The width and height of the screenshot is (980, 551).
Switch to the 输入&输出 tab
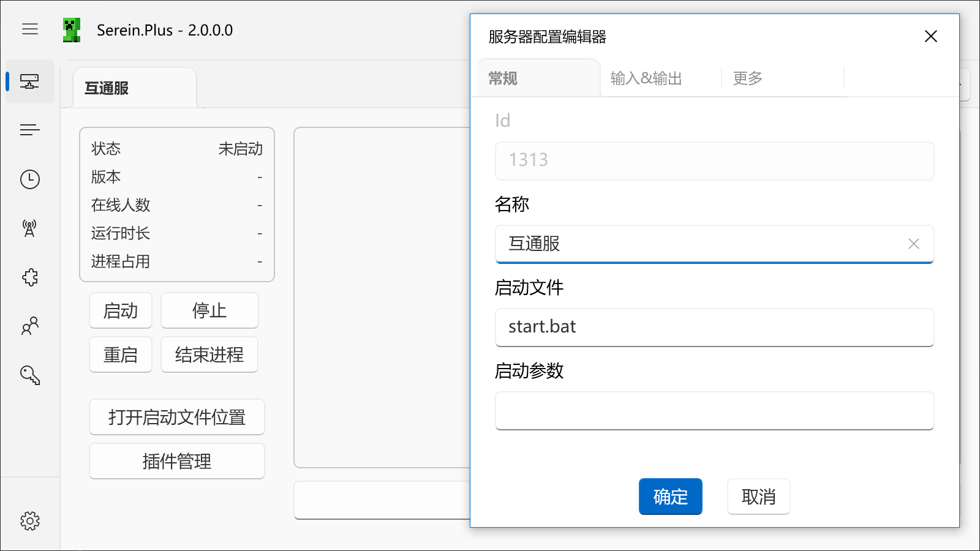[661, 78]
